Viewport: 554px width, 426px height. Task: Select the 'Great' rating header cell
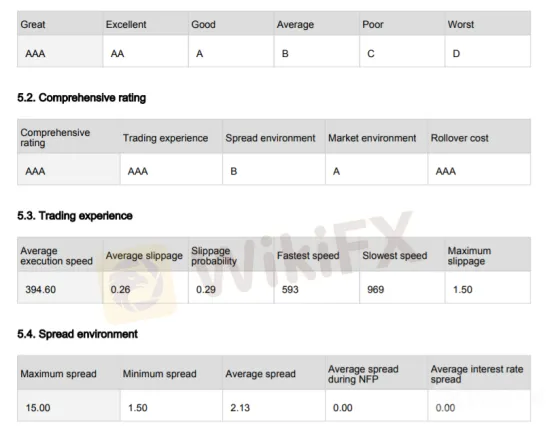[x=60, y=24]
